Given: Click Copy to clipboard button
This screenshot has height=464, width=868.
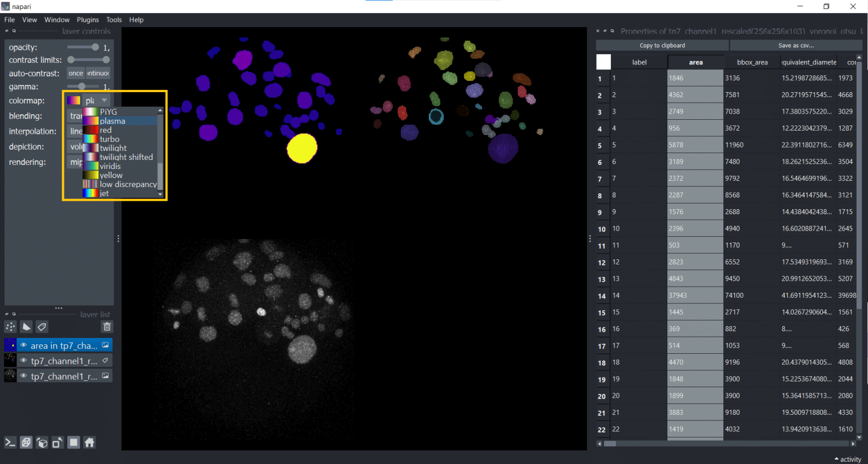Looking at the screenshot, I should tap(662, 45).
